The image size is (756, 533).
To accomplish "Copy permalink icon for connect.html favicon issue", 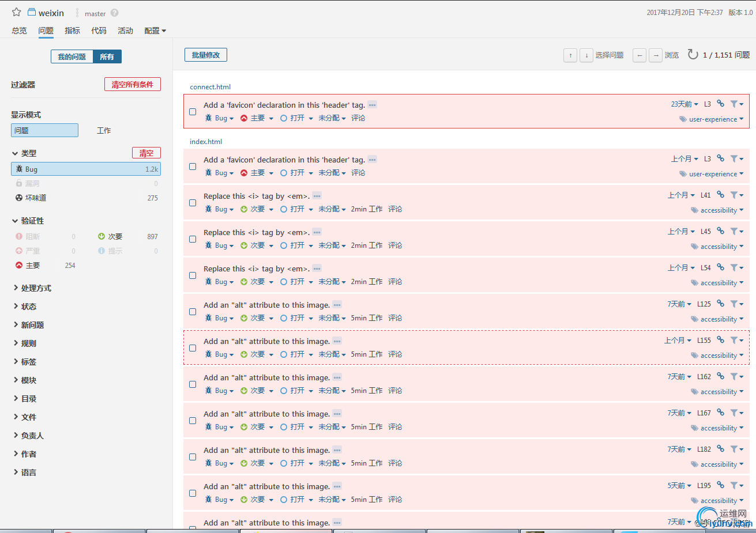I will click(720, 104).
